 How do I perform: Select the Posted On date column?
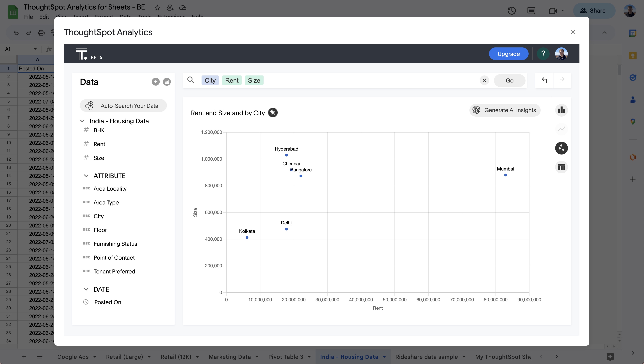pyautogui.click(x=108, y=302)
